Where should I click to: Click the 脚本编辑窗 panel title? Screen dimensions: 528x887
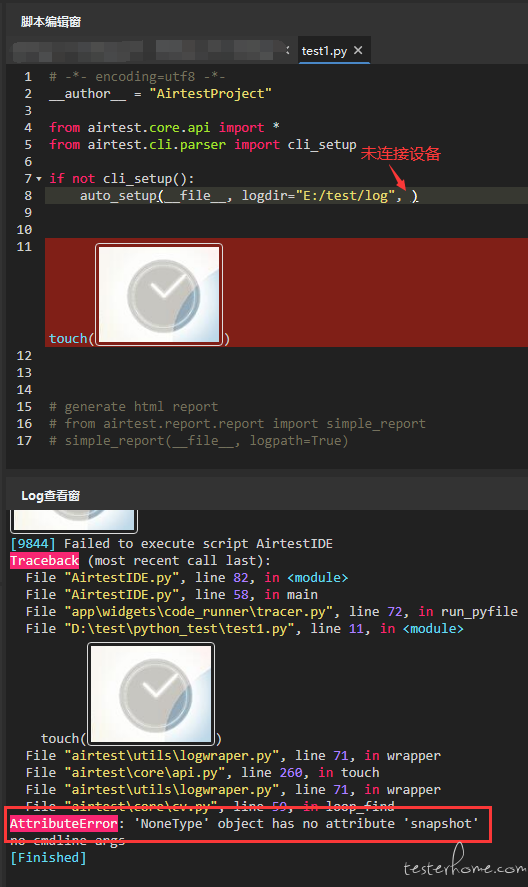51,21
